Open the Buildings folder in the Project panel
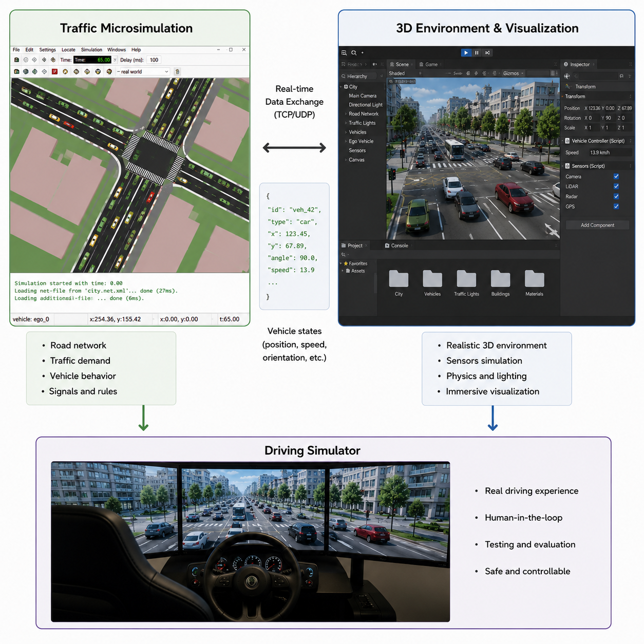 pyautogui.click(x=500, y=278)
